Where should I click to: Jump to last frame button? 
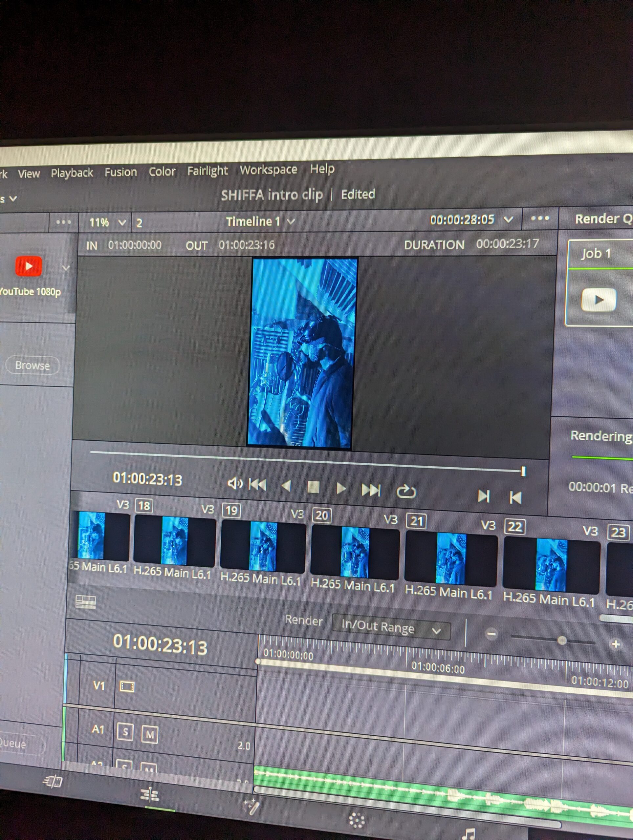tap(371, 490)
